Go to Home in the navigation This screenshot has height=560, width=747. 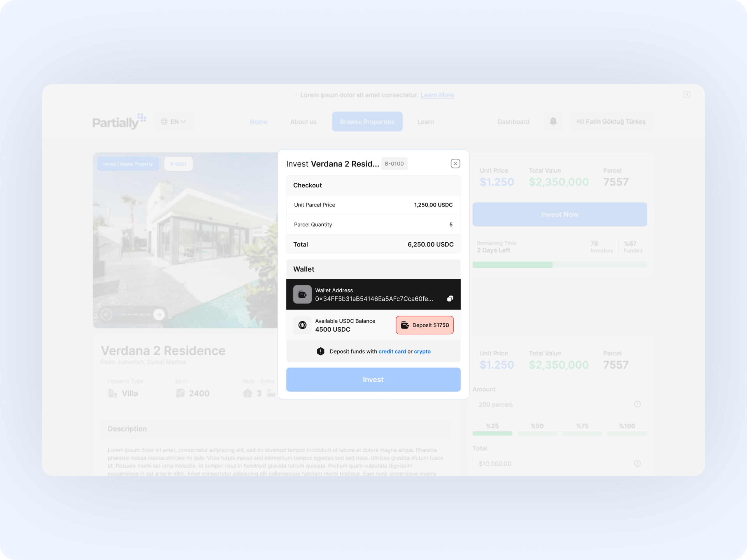pyautogui.click(x=258, y=122)
